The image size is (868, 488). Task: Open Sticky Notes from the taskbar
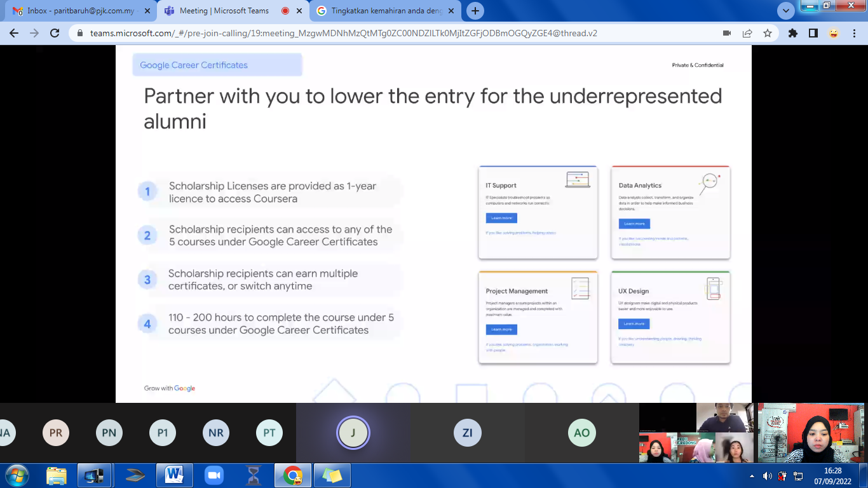coord(332,475)
